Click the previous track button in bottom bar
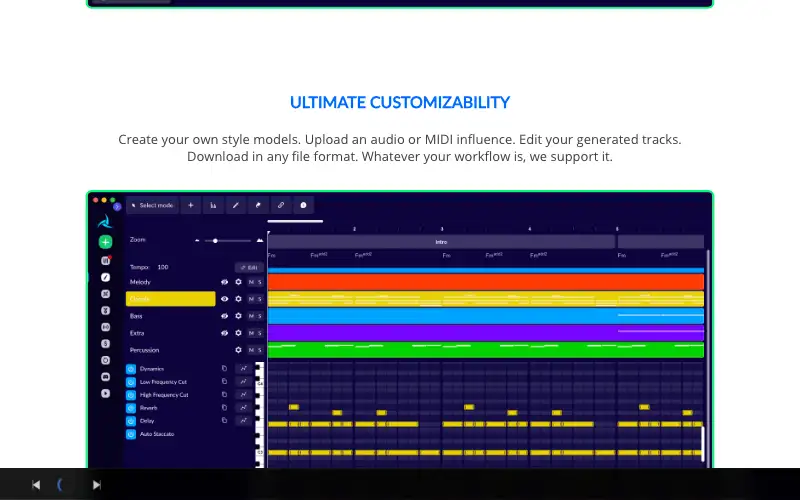Image resolution: width=800 pixels, height=500 pixels. pyautogui.click(x=36, y=485)
